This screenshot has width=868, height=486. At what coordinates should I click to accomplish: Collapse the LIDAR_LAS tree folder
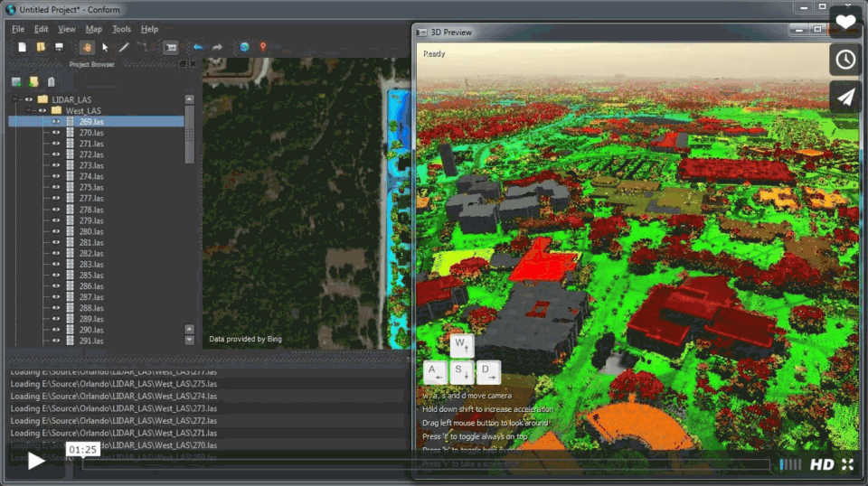15,99
